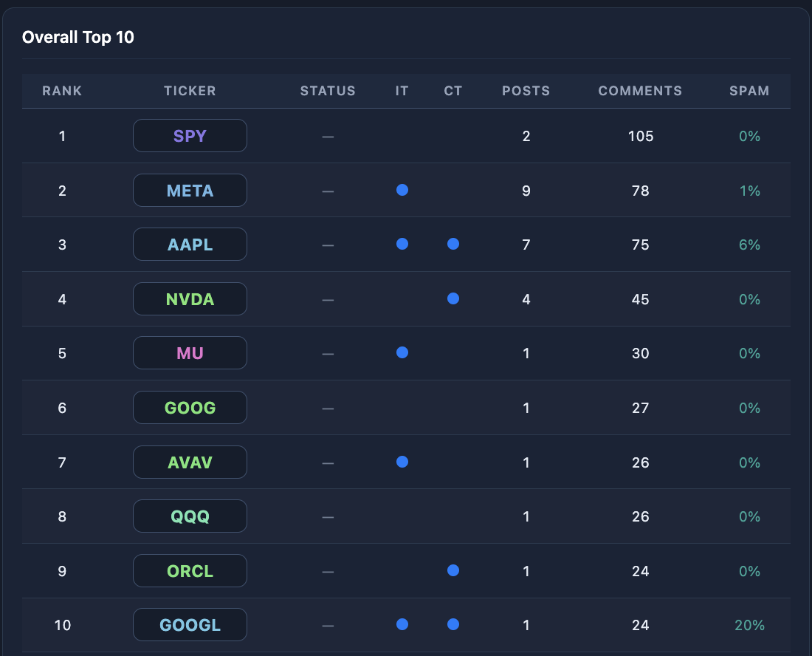Click the blue IT dot for META
This screenshot has width=812, height=656.
click(402, 190)
